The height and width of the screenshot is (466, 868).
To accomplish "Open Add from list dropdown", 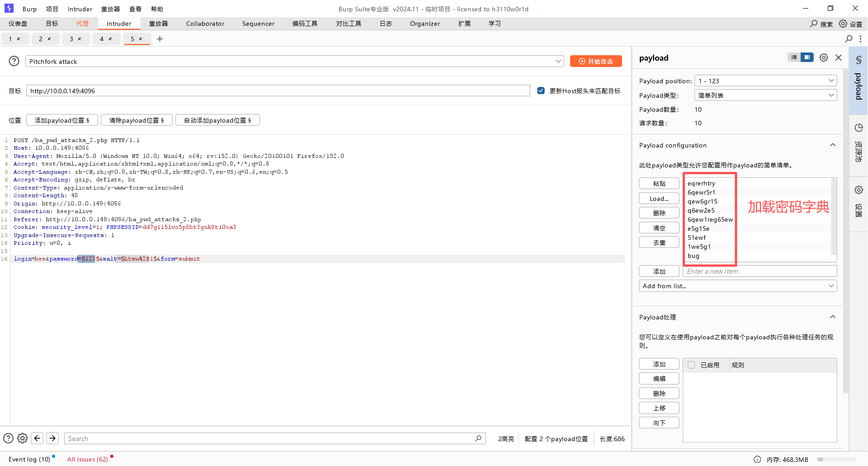I will pos(738,286).
